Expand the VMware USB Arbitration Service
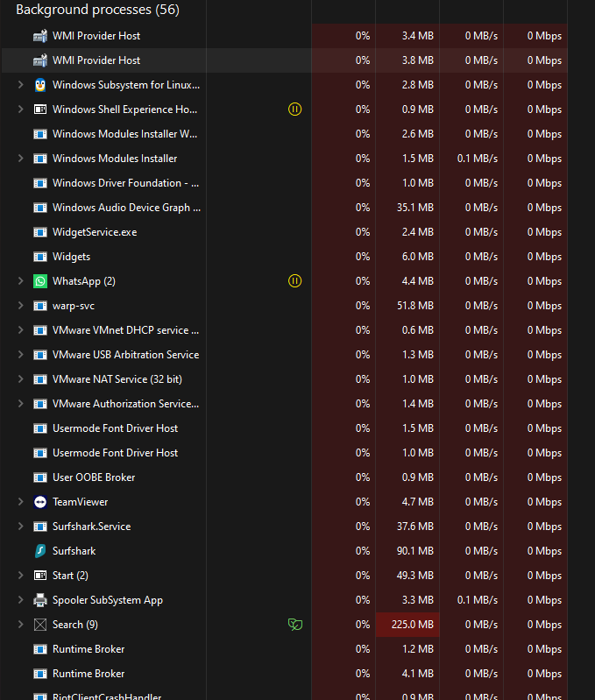The width and height of the screenshot is (595, 700). point(20,355)
